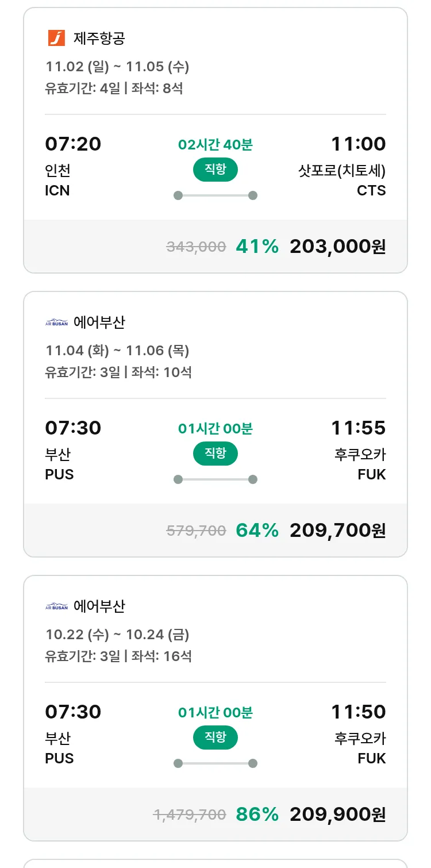
Task: Click Air Busan logo on 11.04 flight
Action: [x=56, y=322]
